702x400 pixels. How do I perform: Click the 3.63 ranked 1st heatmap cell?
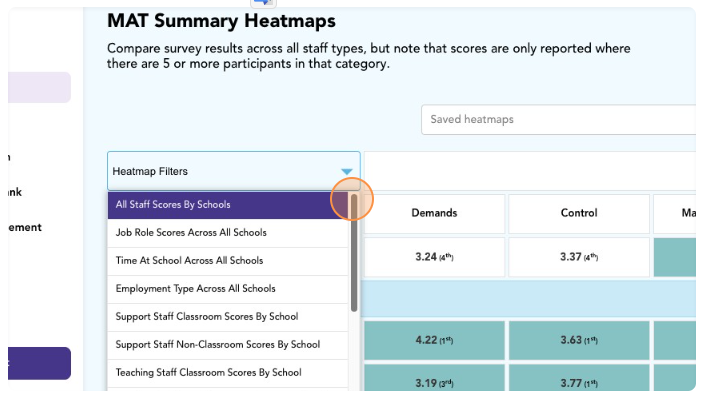579,339
